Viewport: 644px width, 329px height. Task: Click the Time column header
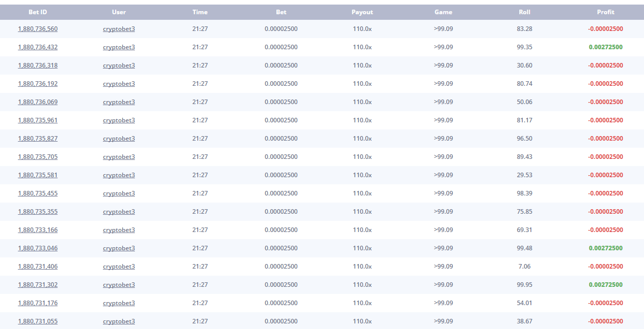pyautogui.click(x=200, y=12)
